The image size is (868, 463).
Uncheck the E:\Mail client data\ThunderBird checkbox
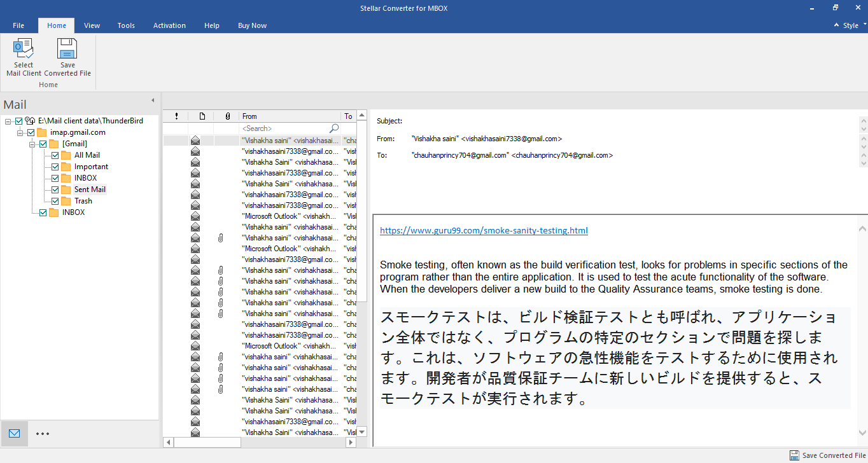coord(18,121)
